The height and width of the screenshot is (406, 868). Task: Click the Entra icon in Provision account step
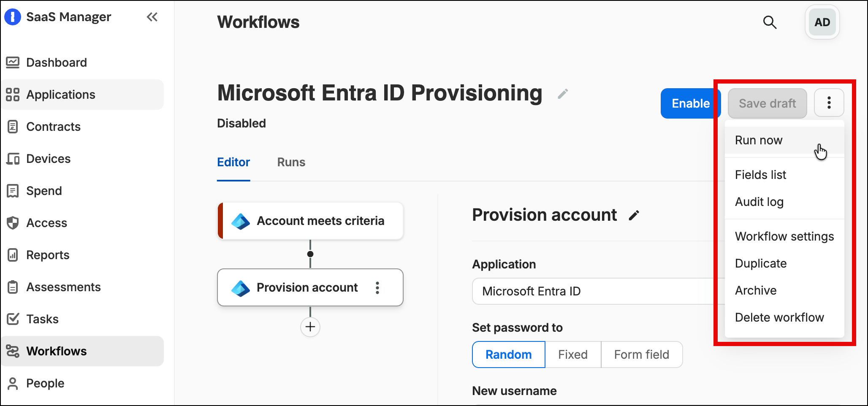click(x=241, y=288)
